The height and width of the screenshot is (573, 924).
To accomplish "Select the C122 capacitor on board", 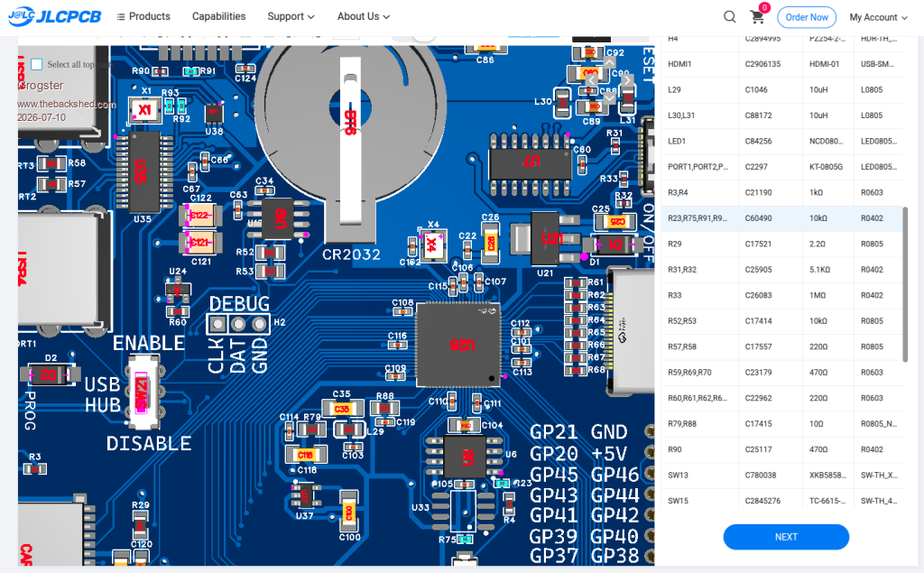I will pyautogui.click(x=199, y=215).
